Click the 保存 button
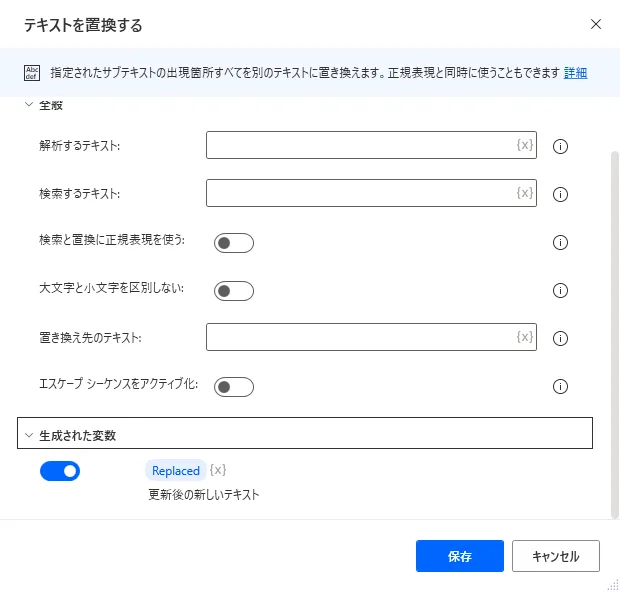This screenshot has width=620, height=592. (x=460, y=556)
